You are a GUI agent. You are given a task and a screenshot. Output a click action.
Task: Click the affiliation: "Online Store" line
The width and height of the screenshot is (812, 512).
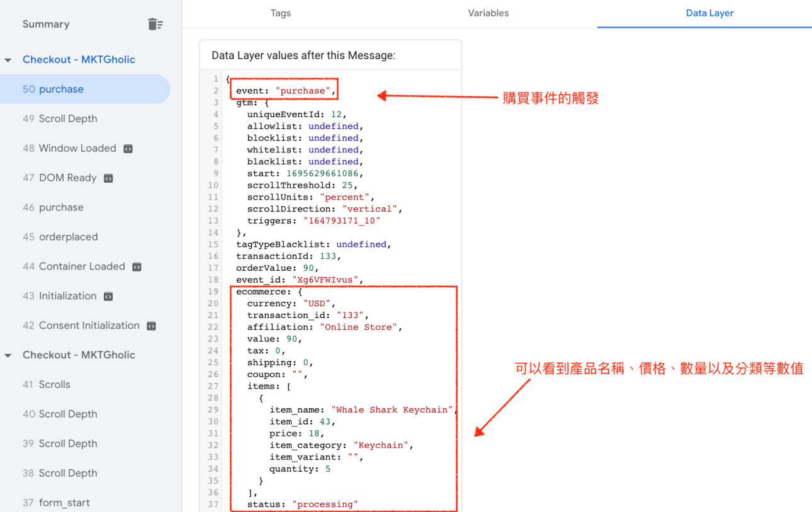coord(324,327)
